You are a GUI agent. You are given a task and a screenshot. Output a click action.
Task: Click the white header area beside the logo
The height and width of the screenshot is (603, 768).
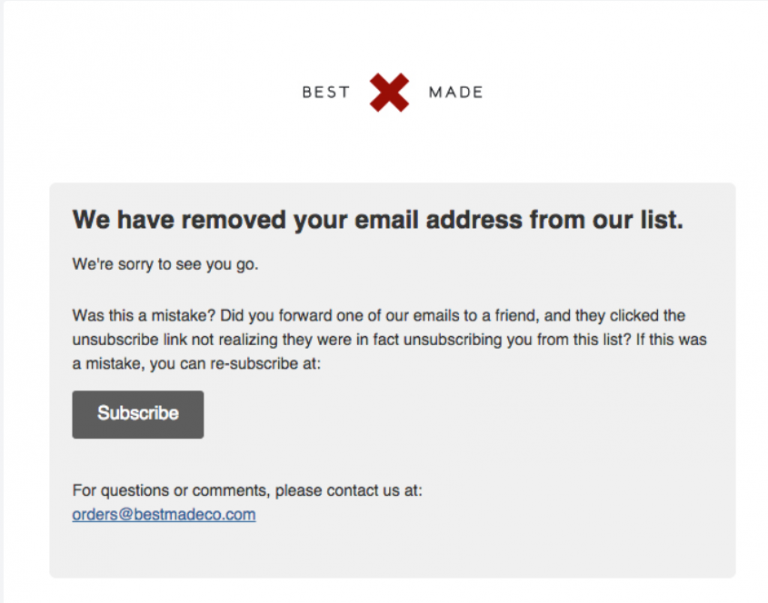pos(612,92)
